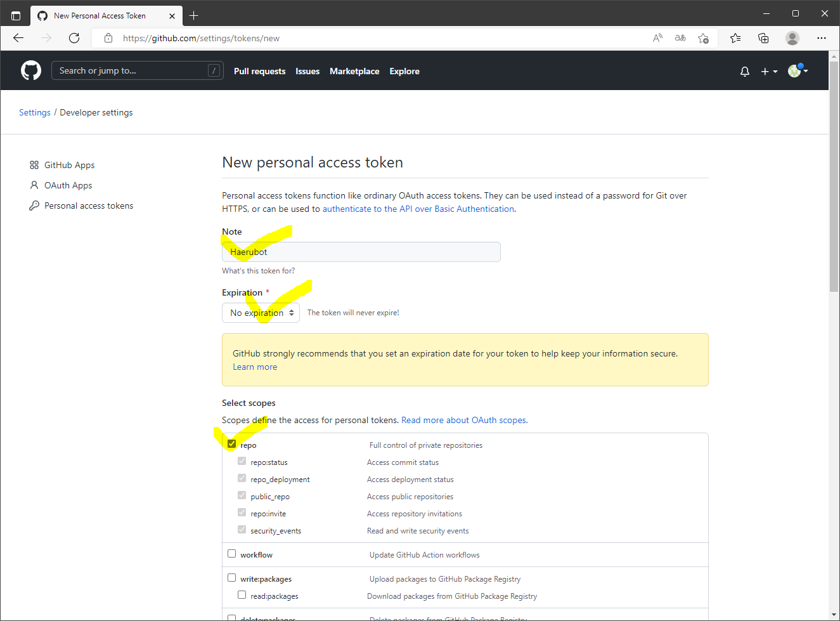
Task: Open browser Collections icon
Action: click(x=764, y=38)
